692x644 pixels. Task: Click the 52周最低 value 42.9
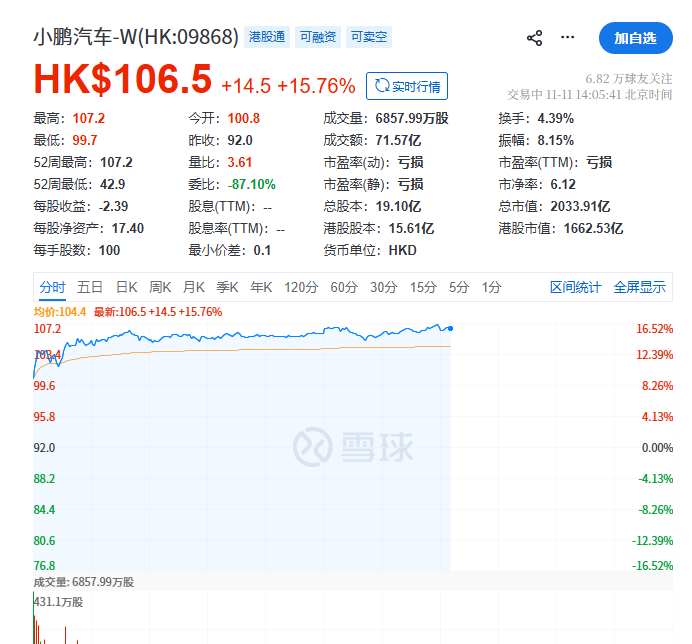pyautogui.click(x=113, y=184)
